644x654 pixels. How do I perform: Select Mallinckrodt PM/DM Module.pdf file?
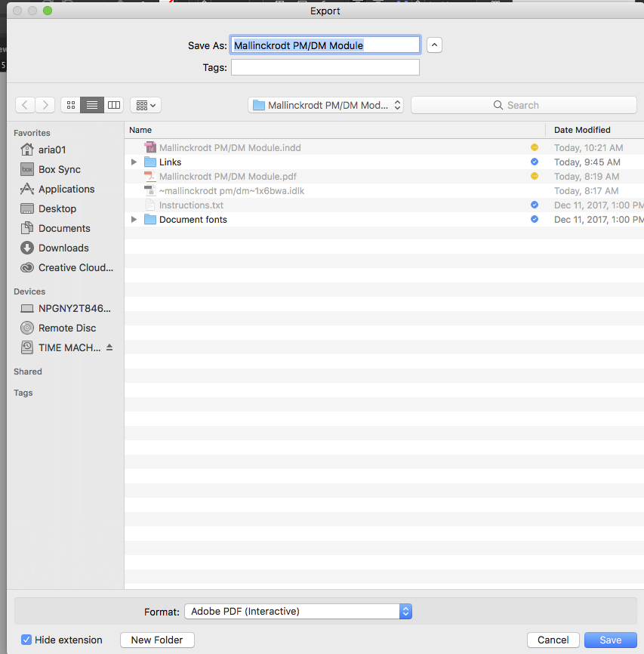point(384,177)
